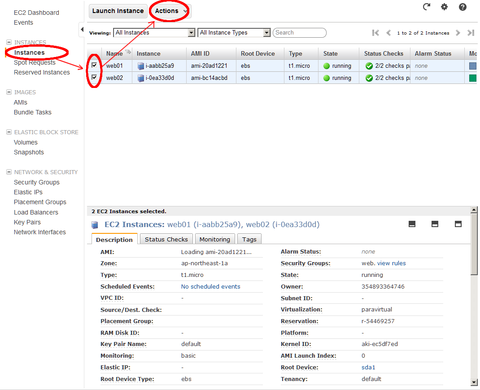Open Load Balancers in sidebar
This screenshot has height=390, width=480.
[36, 212]
